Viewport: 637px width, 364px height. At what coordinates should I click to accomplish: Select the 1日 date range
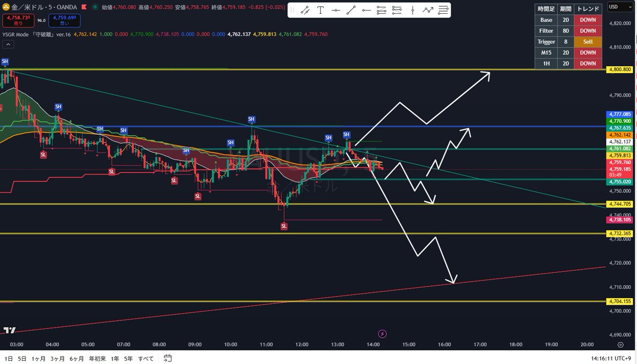(x=7, y=359)
